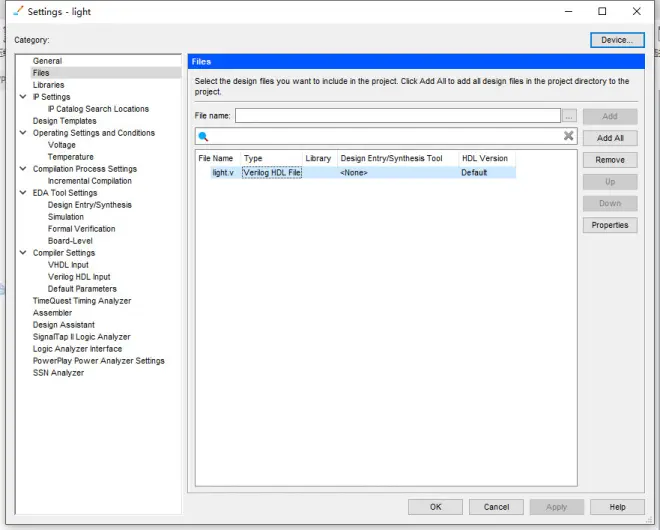Open Design Entry/Synthesis settings

[x=89, y=205]
